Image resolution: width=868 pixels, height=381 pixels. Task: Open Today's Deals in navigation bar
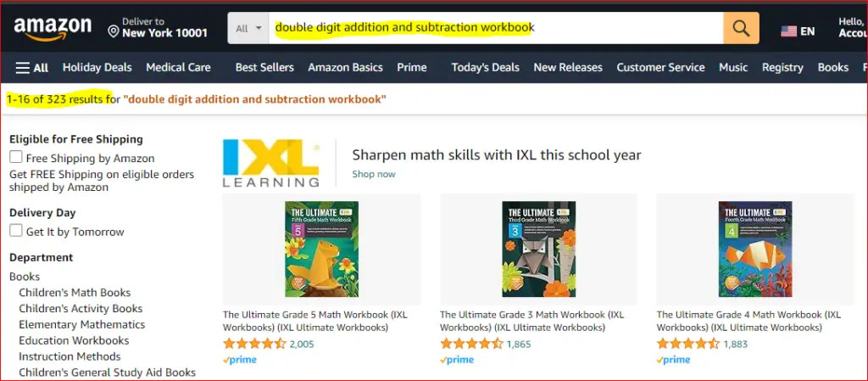[485, 68]
